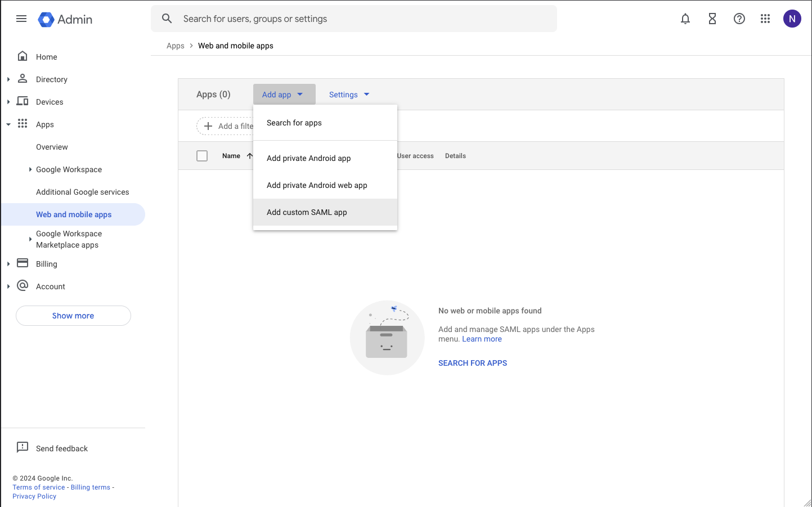This screenshot has height=507, width=812.
Task: Click the notifications bell icon
Action: coord(685,19)
